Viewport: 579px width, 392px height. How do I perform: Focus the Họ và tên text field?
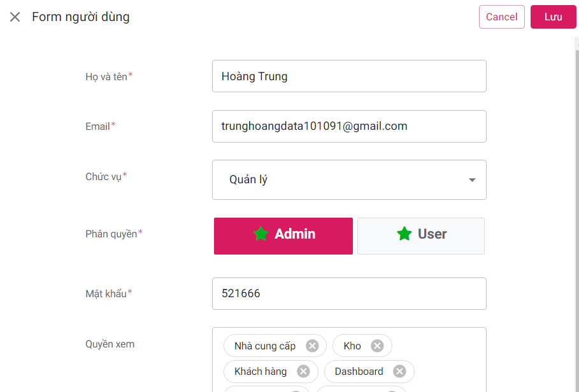[x=349, y=76]
